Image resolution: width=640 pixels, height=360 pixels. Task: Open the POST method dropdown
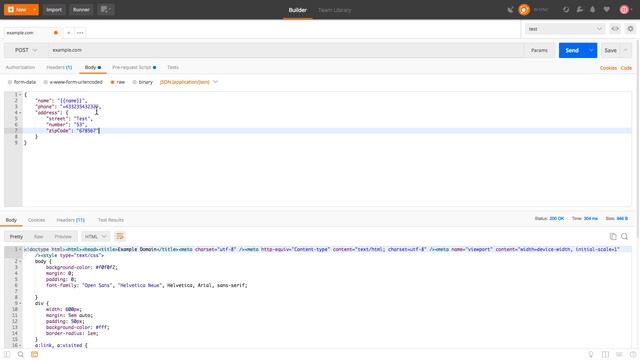pyautogui.click(x=26, y=50)
